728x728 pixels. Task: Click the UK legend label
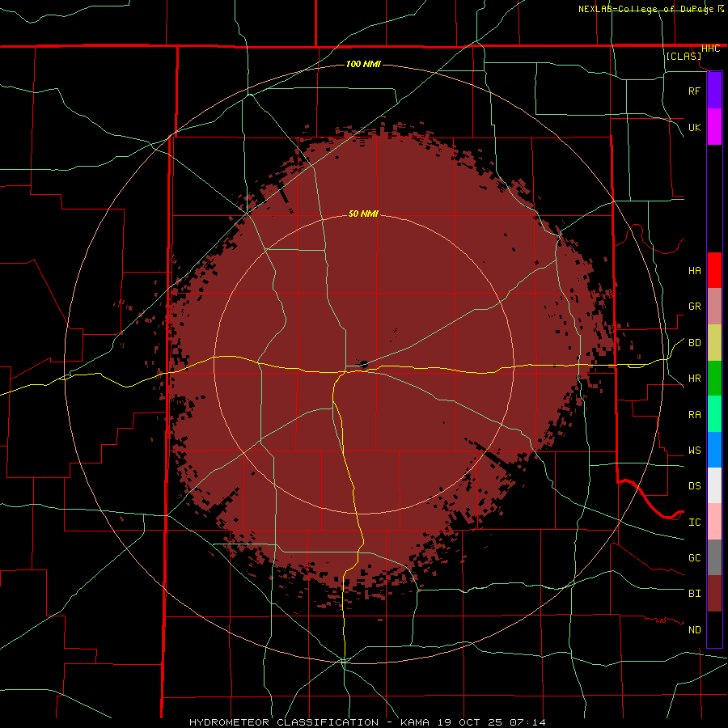(x=694, y=127)
